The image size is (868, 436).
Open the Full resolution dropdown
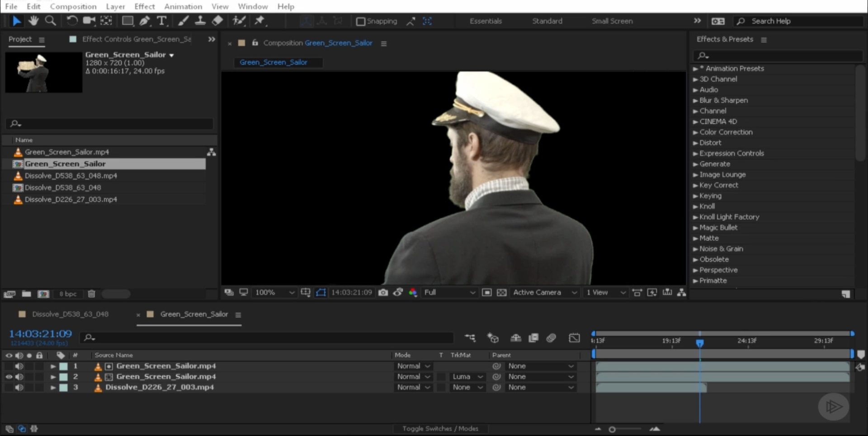(x=449, y=292)
